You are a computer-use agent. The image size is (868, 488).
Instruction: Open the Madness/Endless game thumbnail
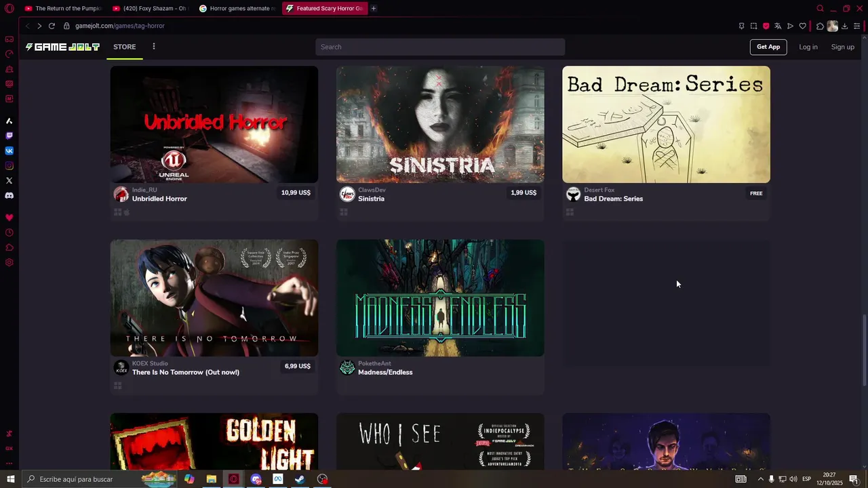pos(440,298)
